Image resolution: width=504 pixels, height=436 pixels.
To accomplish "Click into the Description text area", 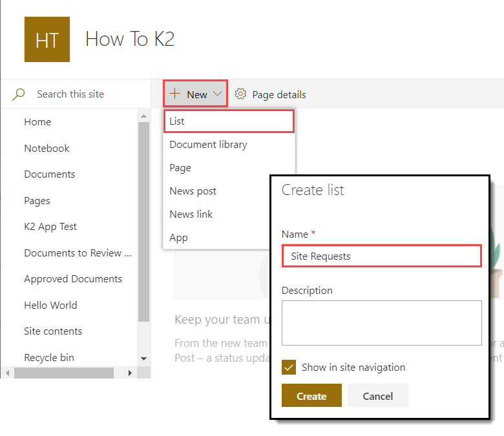I will [x=381, y=323].
